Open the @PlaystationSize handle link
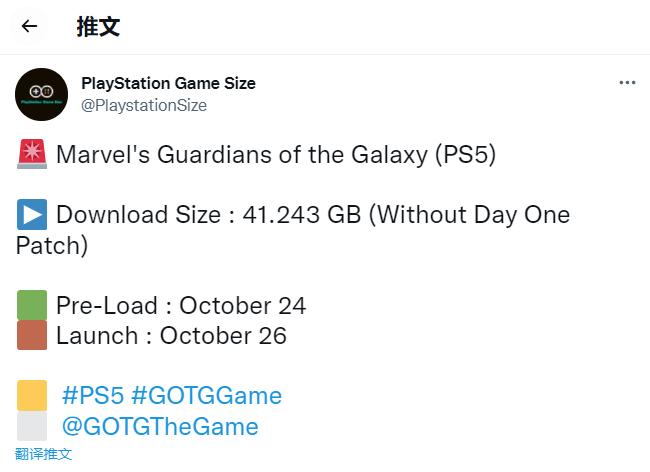 click(144, 105)
